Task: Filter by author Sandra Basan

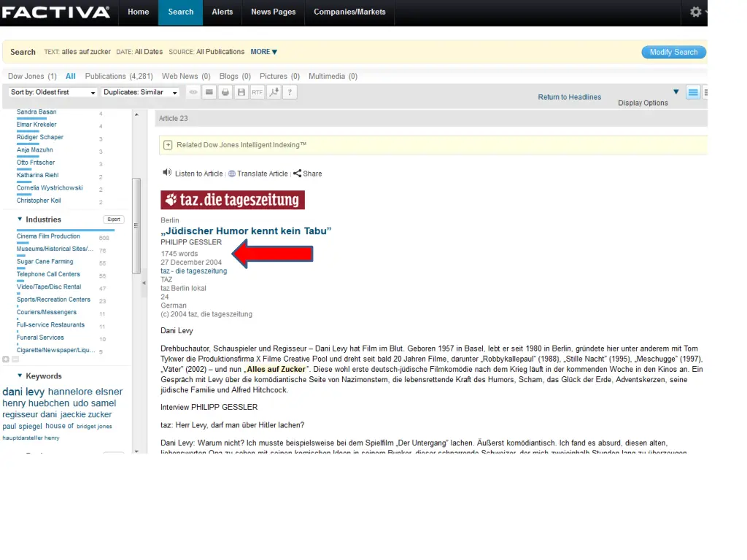Action: [36, 112]
